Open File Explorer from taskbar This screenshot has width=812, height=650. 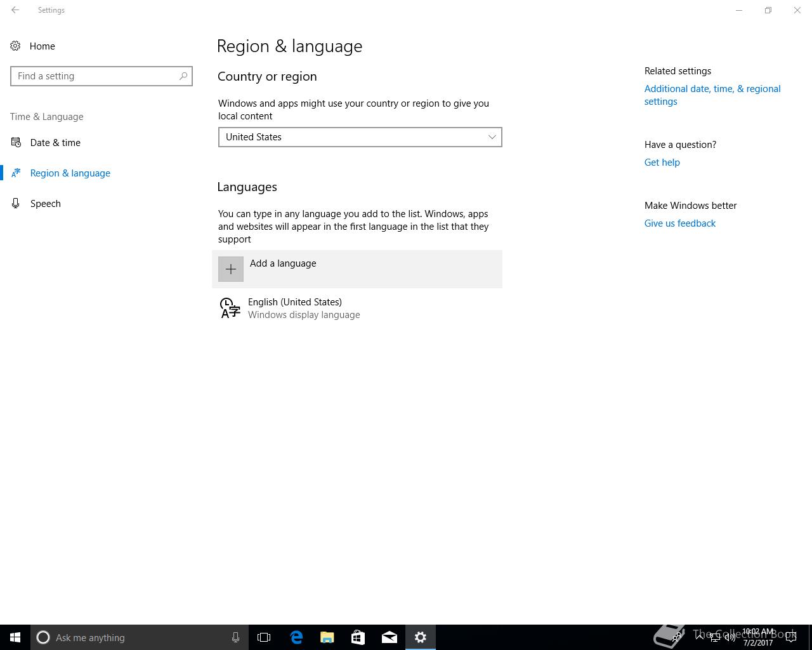click(x=327, y=637)
